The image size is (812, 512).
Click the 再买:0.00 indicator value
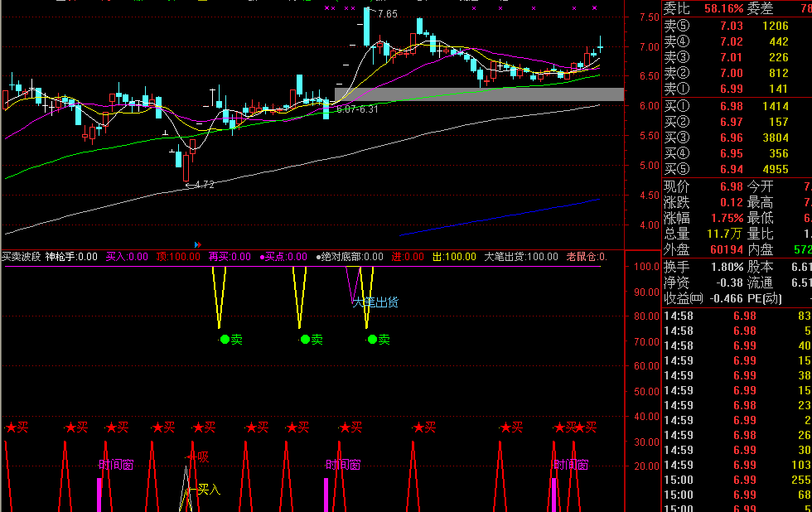click(x=230, y=257)
